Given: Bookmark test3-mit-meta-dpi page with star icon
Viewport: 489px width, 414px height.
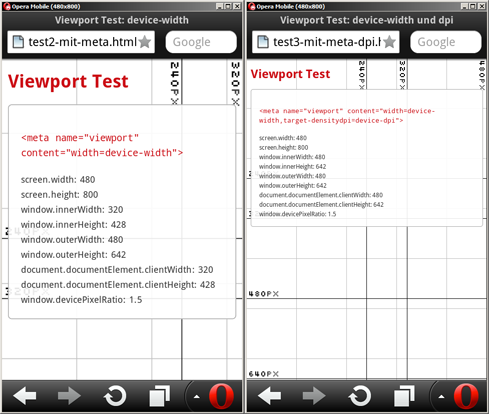Looking at the screenshot, I should click(x=389, y=42).
